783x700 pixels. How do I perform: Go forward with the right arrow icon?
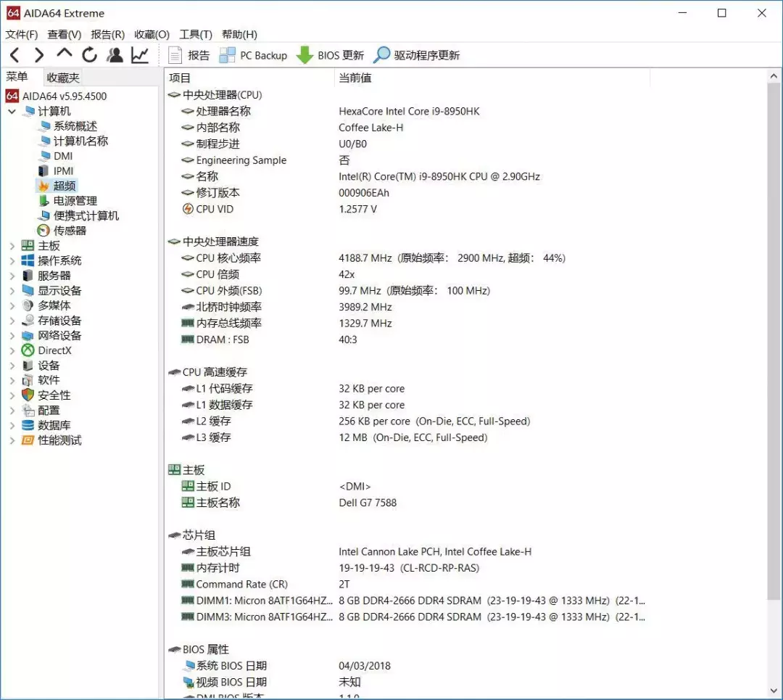point(39,55)
